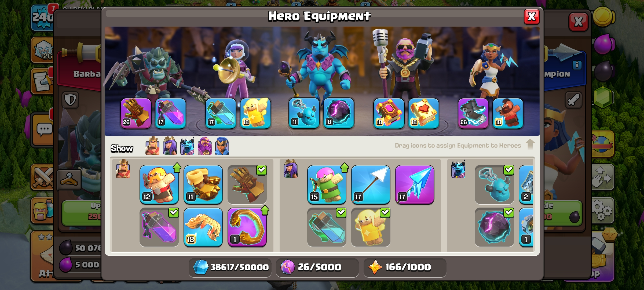Tap Minion Prince's Dark Orb slot level 8
This screenshot has width=644, height=290.
point(339,113)
